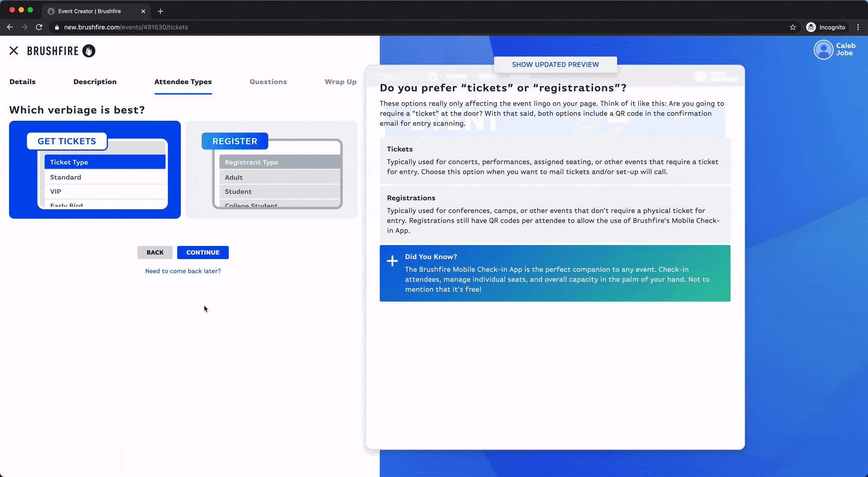Click the browser forward arrow
Viewport: 868px width, 477px height.
tap(24, 27)
